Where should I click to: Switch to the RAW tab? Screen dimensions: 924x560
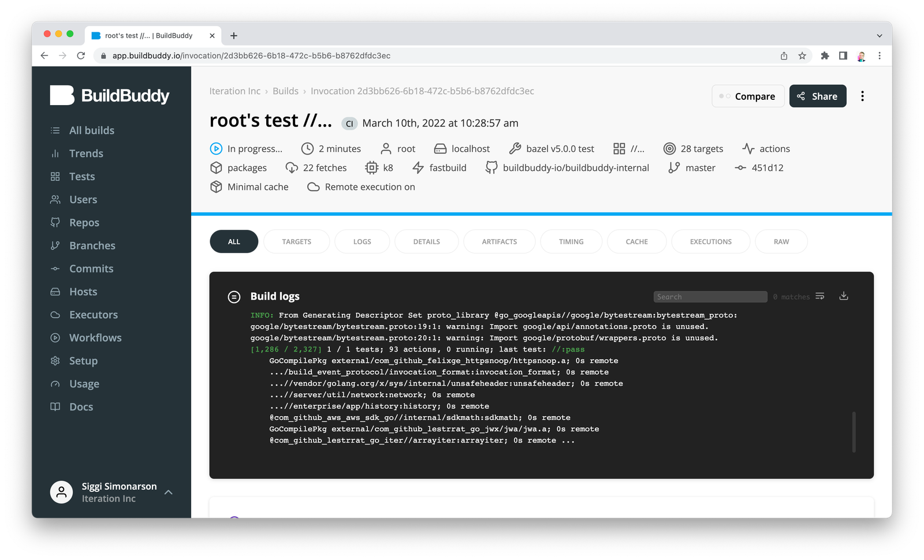click(x=781, y=242)
